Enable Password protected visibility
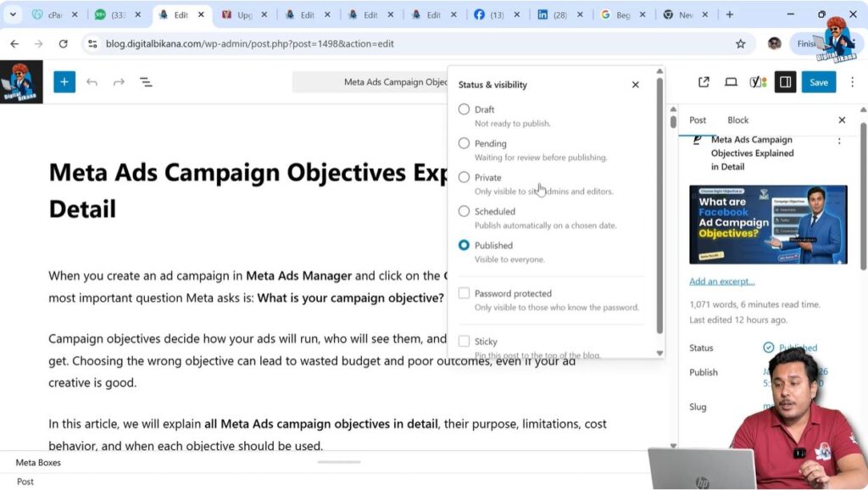Image resolution: width=868 pixels, height=490 pixels. (465, 292)
